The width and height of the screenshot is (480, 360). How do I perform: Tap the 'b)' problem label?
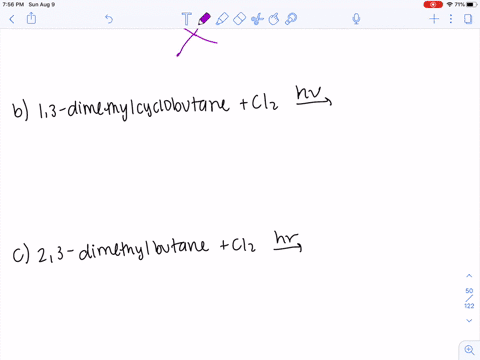(20, 111)
